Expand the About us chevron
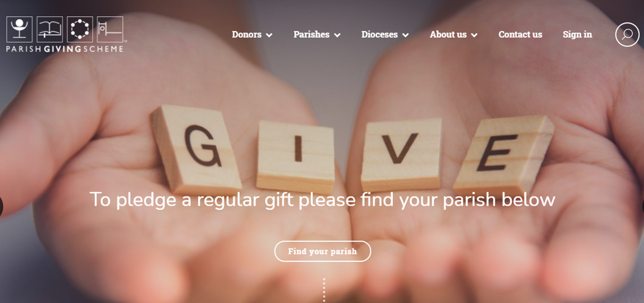The image size is (644, 303). click(474, 35)
